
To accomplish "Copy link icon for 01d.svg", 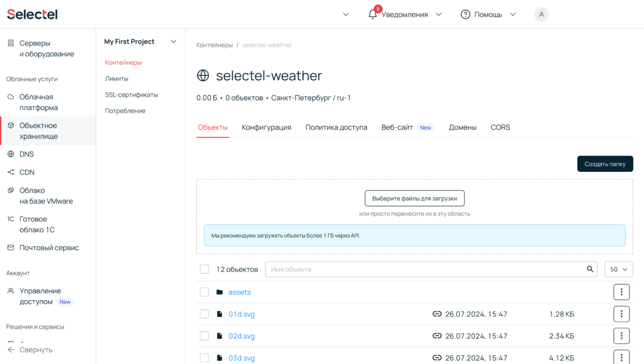I will point(437,314).
